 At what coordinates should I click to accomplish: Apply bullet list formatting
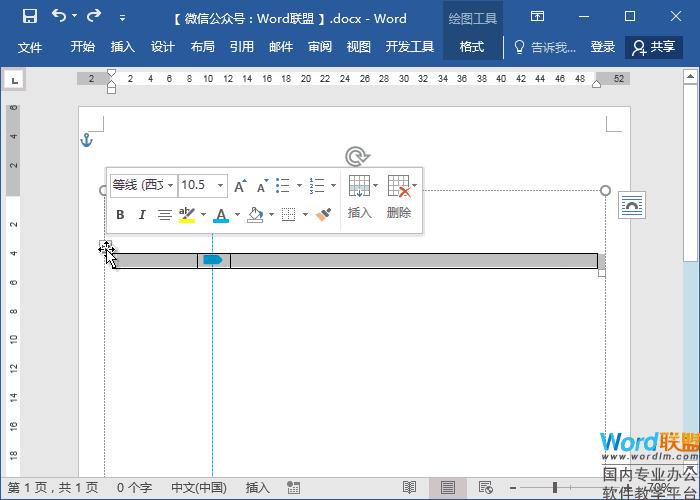(x=283, y=185)
